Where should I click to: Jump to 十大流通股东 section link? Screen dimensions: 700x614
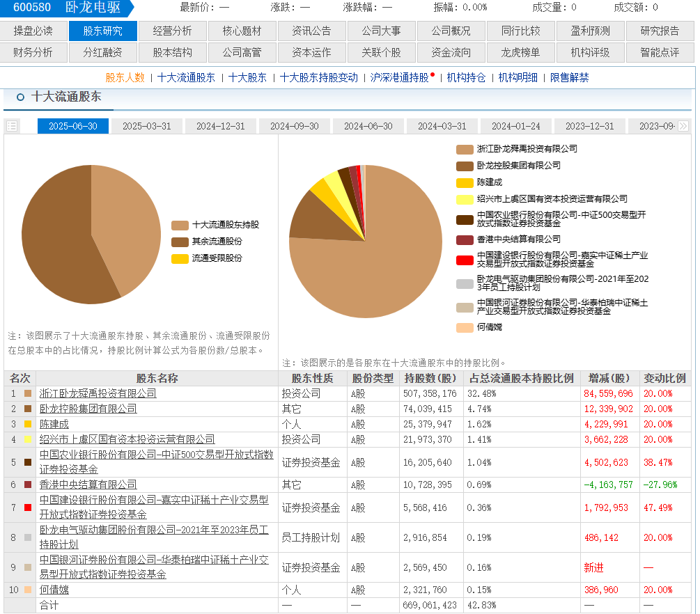186,78
